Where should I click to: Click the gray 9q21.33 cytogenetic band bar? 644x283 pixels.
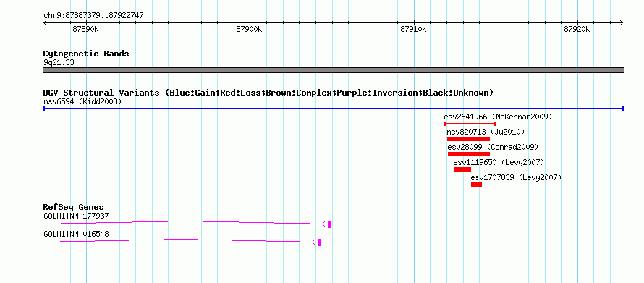pos(333,70)
